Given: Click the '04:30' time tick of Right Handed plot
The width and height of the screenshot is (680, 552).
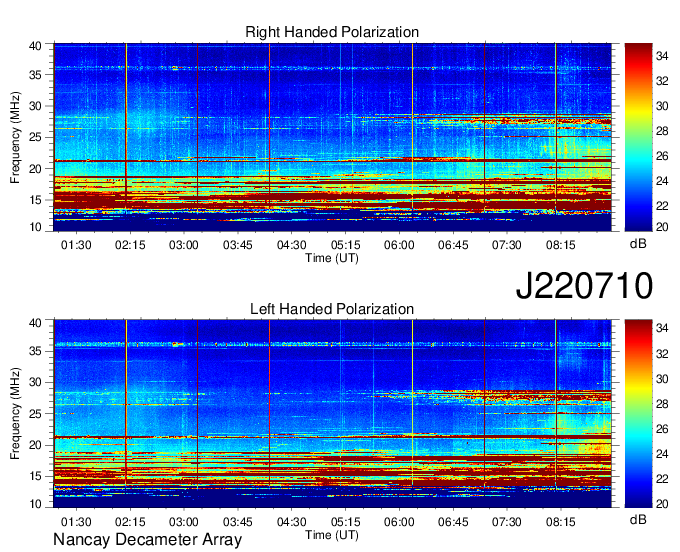Looking at the screenshot, I should tap(291, 245).
